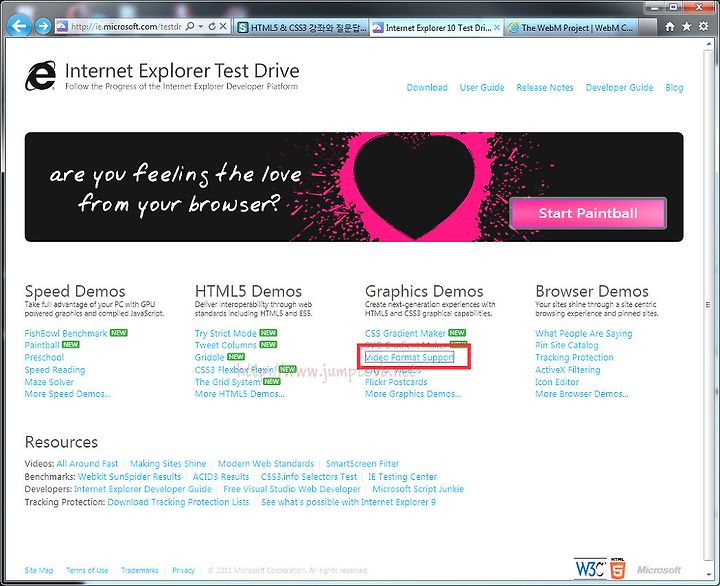Open the Blog link
This screenshot has width=720, height=586.
(674, 87)
